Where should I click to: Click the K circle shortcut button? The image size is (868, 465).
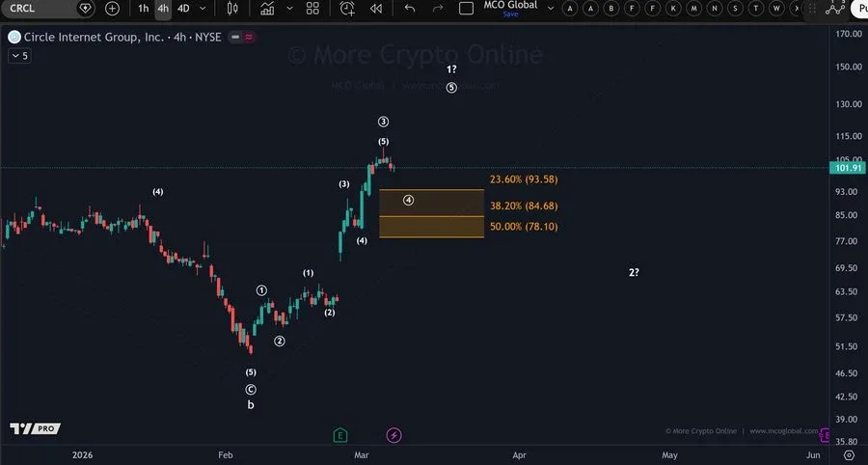(673, 9)
